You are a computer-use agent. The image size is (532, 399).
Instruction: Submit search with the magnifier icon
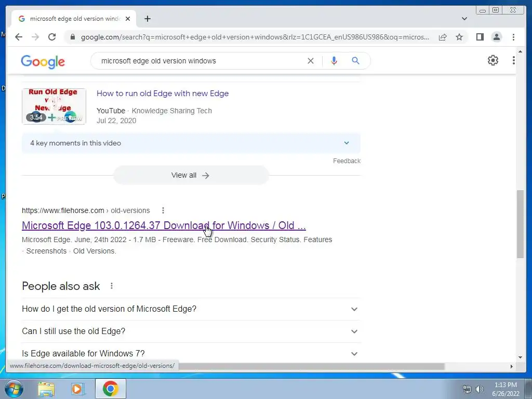[x=355, y=61]
